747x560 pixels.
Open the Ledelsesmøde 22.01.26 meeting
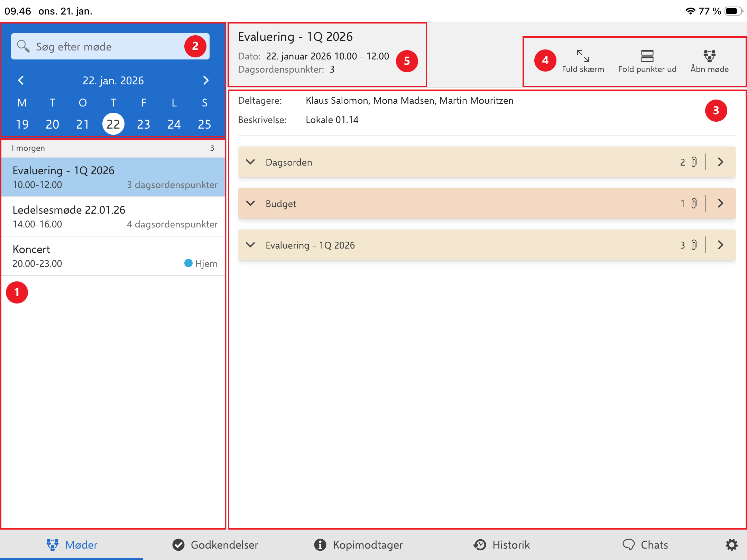113,216
